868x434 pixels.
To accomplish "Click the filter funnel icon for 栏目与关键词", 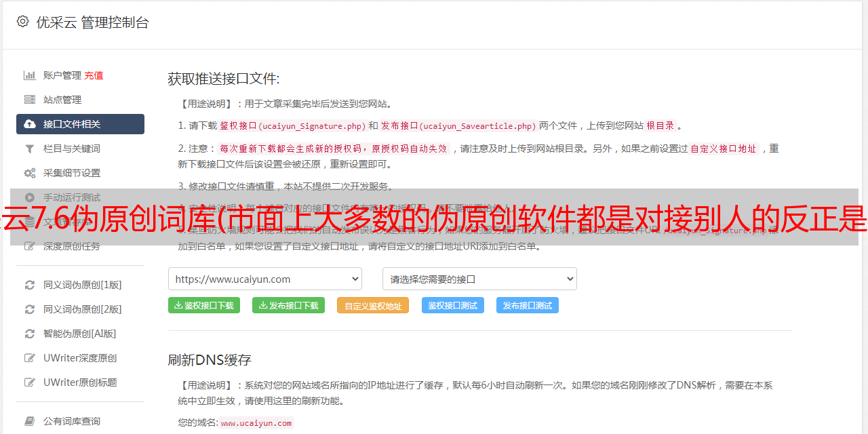I will (x=30, y=149).
